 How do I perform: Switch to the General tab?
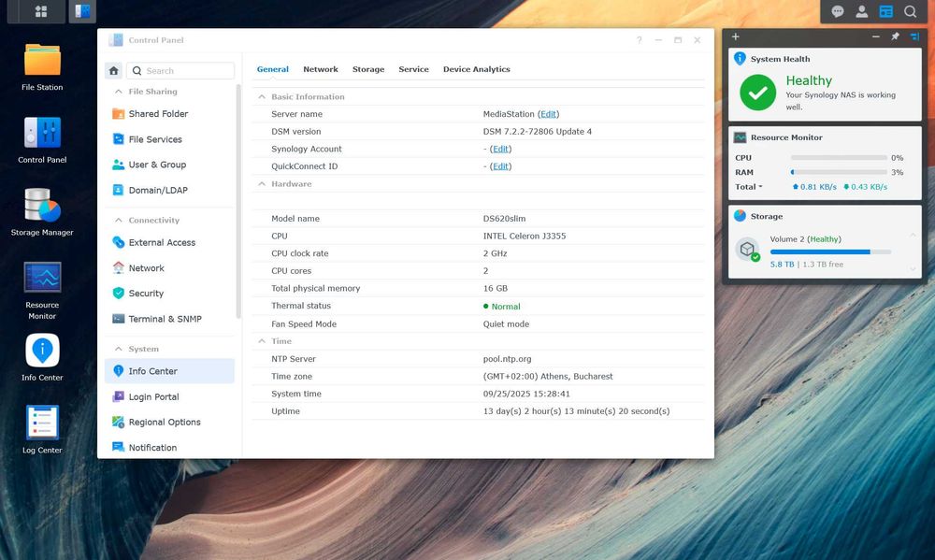click(272, 69)
